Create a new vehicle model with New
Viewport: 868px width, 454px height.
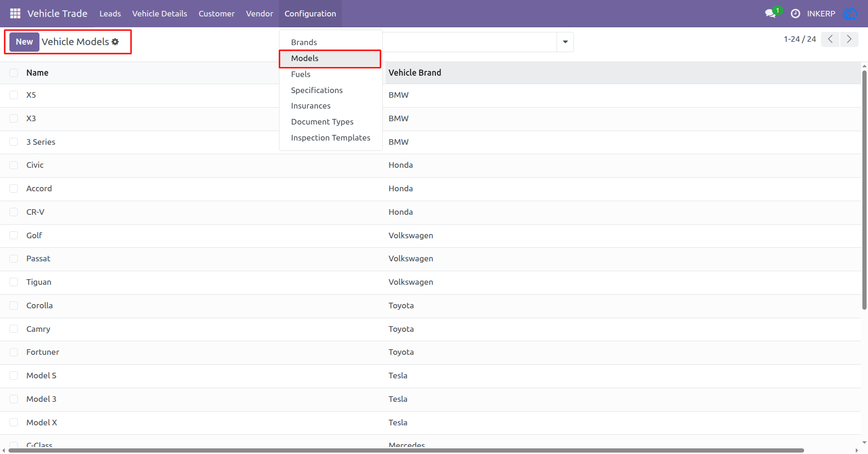click(x=24, y=42)
